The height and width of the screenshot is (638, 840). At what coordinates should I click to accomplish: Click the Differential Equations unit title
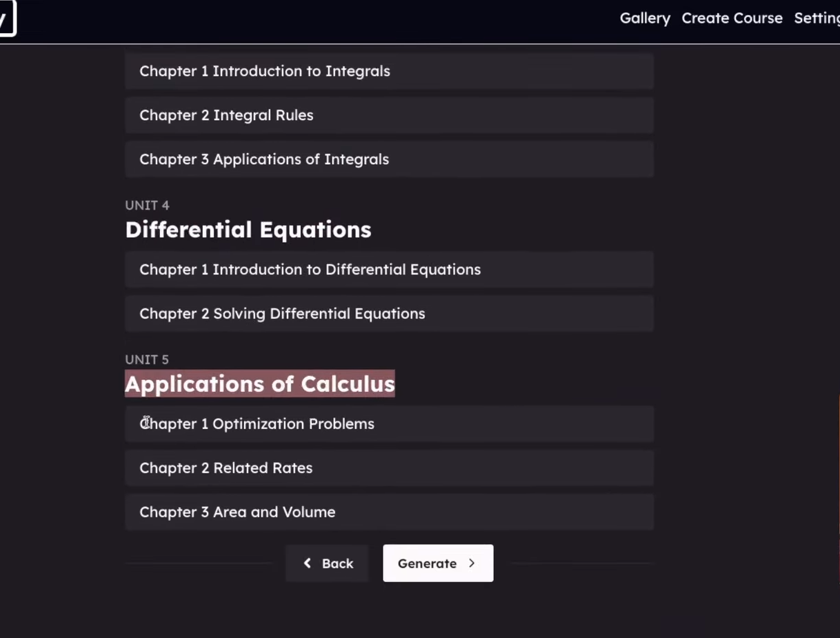(248, 230)
